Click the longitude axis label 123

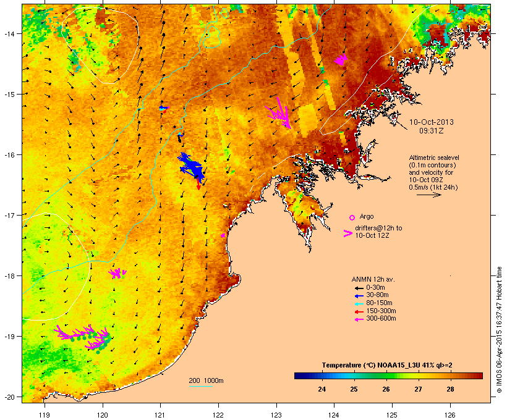point(276,415)
